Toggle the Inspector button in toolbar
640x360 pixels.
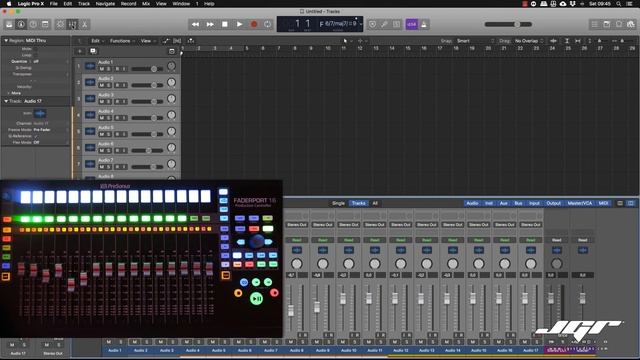click(21, 24)
